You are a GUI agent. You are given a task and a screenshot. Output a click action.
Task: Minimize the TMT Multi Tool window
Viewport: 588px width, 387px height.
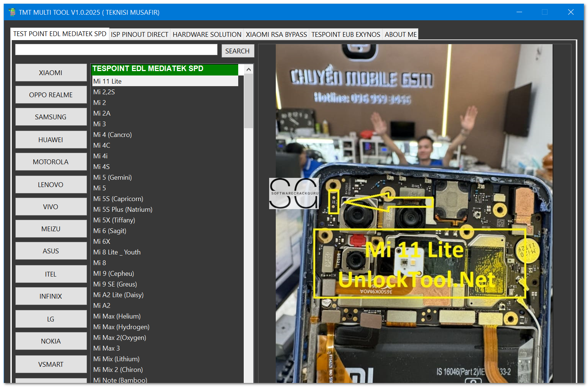pos(519,12)
